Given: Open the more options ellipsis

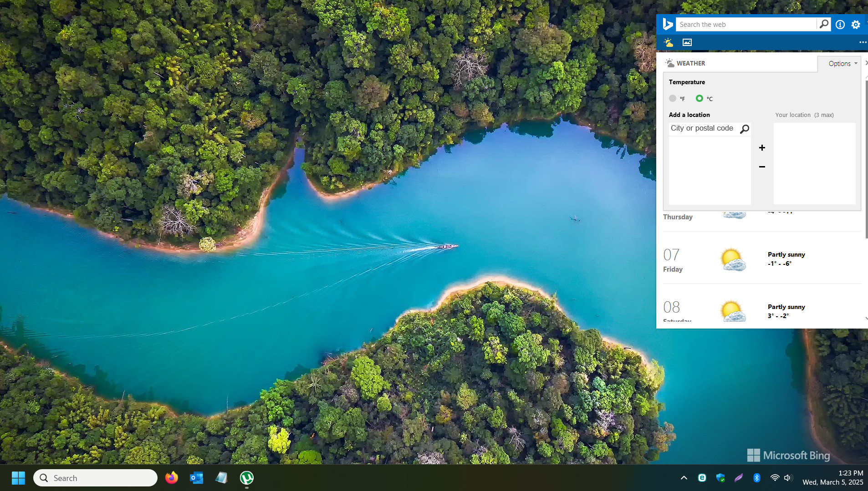Looking at the screenshot, I should pos(863,42).
